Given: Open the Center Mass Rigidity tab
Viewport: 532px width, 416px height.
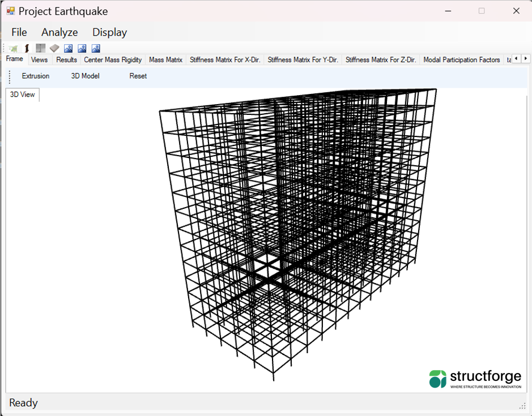Looking at the screenshot, I should 113,59.
